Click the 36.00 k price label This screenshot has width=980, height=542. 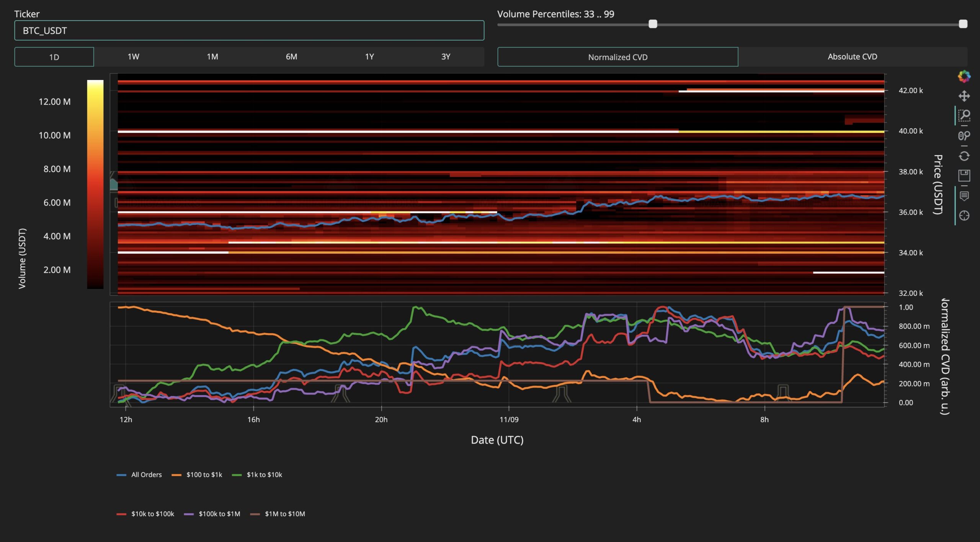click(911, 212)
